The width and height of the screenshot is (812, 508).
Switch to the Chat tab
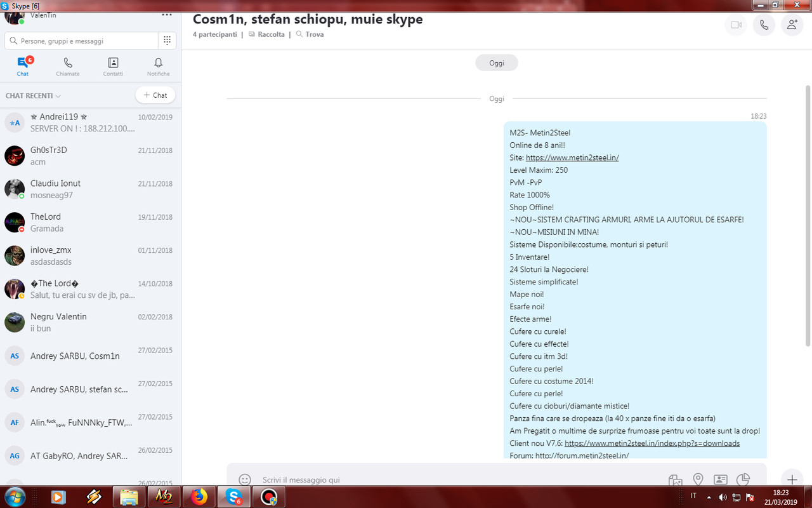23,66
